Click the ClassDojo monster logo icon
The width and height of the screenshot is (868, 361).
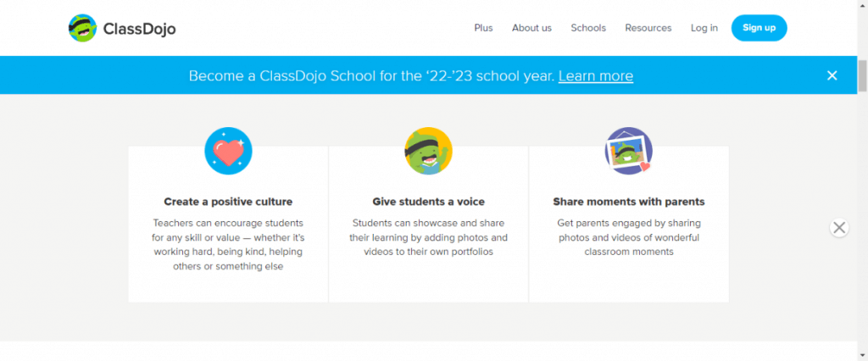point(82,28)
